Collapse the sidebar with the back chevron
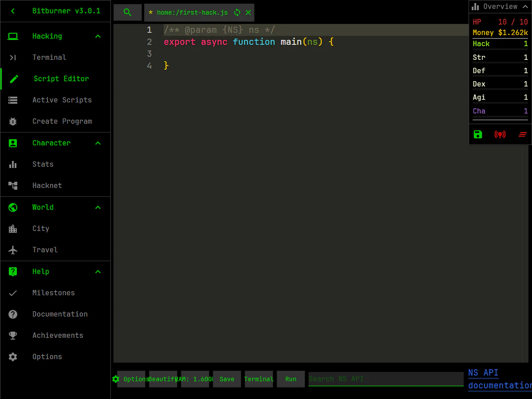This screenshot has height=399, width=532. [13, 11]
